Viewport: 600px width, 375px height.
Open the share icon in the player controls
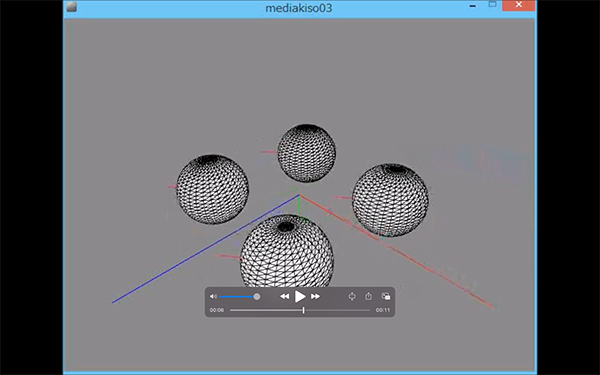[x=368, y=296]
